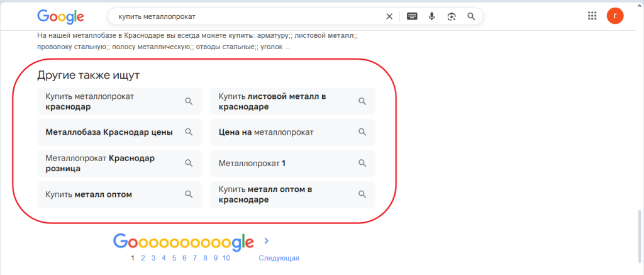This screenshot has width=644, height=275.
Task: Click the next-page chevron arrow after Google logo
Action: pos(267,240)
